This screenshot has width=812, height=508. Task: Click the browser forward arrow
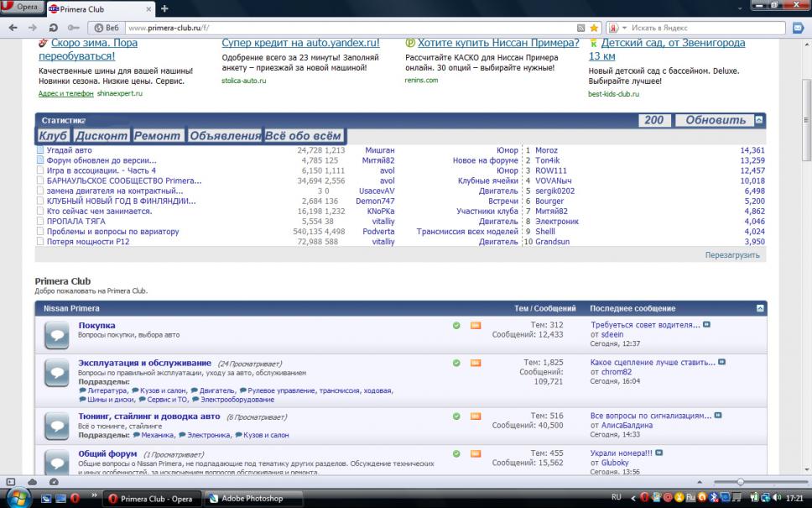coord(32,28)
